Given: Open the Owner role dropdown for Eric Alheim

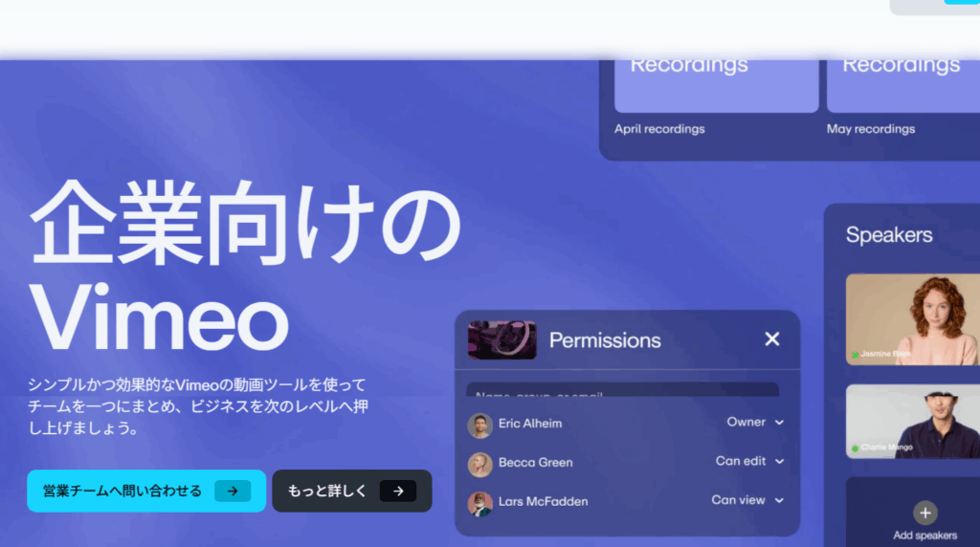Looking at the screenshot, I should tap(755, 422).
